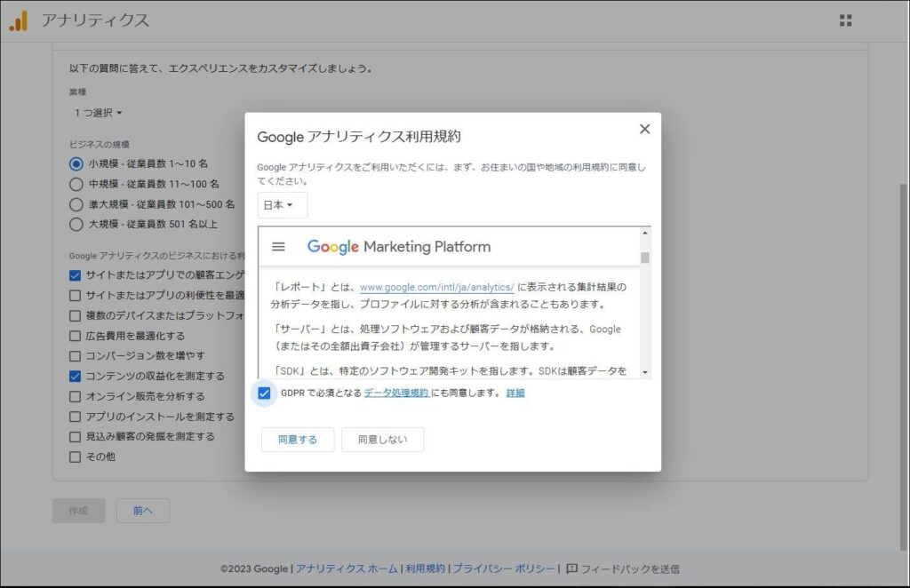Open the データ処理規約 link
This screenshot has width=910, height=588.
396,393
